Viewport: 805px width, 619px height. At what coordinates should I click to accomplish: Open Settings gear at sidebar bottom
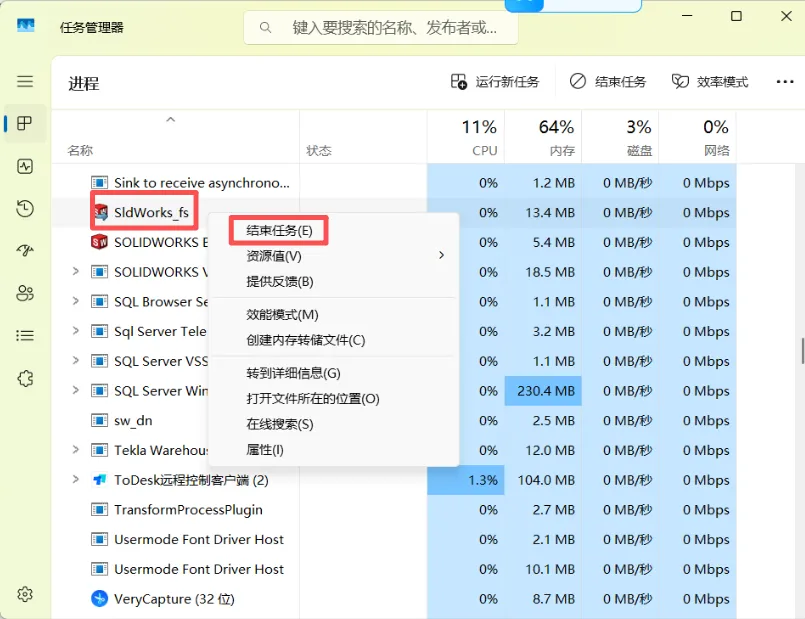25,594
